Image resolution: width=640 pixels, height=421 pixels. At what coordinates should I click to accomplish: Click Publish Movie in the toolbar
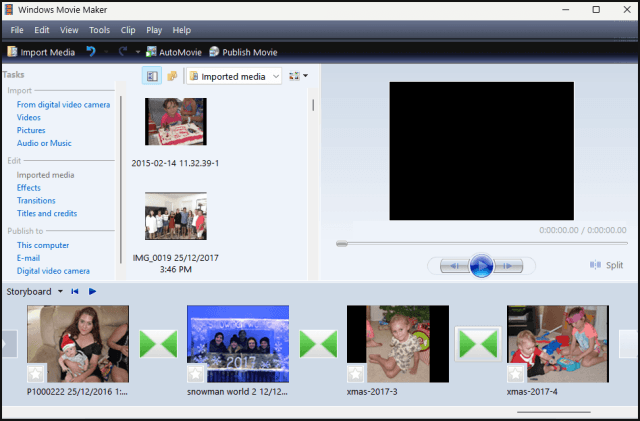point(243,52)
